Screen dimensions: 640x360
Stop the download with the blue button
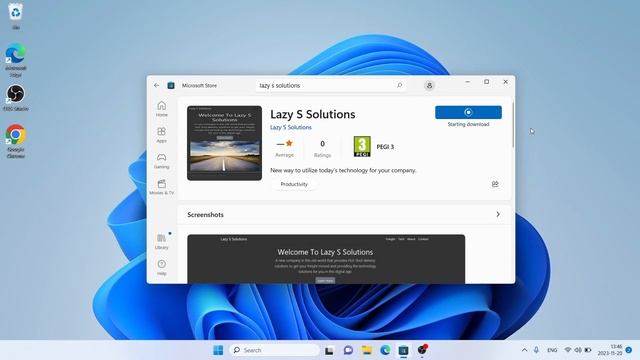(x=468, y=112)
